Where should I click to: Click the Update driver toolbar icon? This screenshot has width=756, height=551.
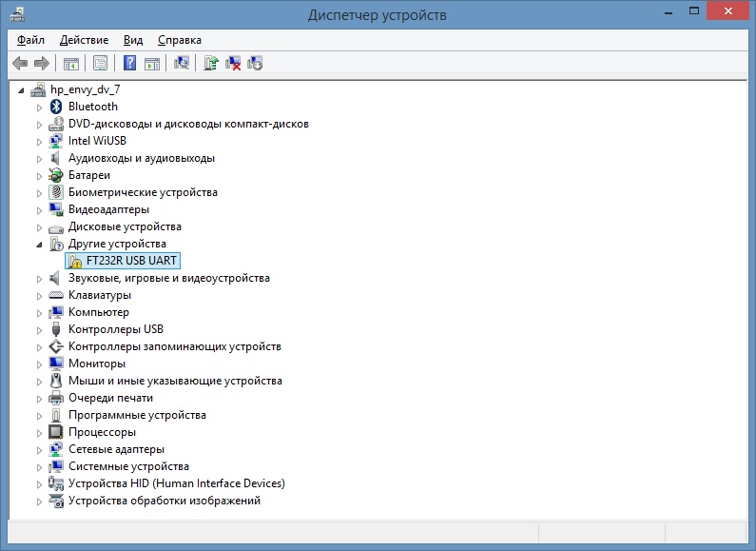211,63
